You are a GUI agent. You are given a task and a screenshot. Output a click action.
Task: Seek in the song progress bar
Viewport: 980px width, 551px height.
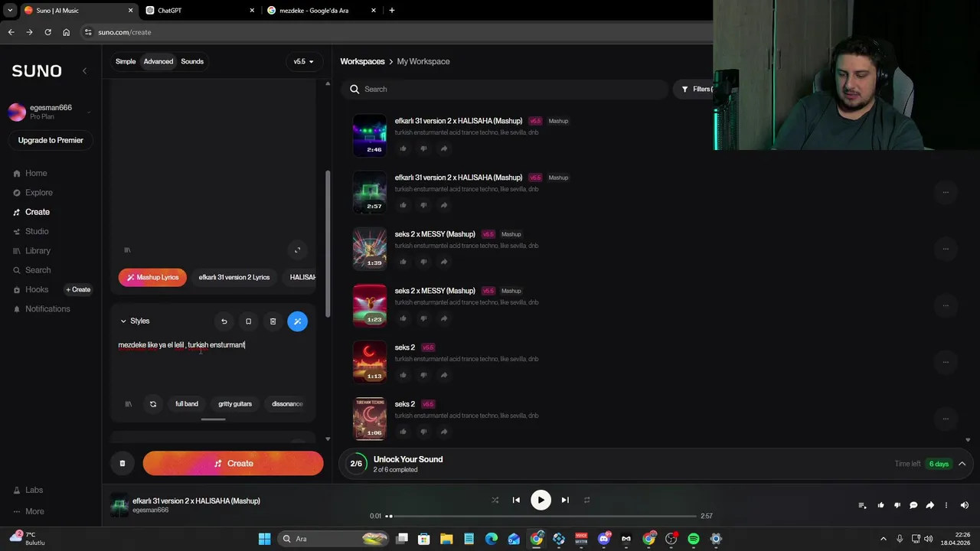[542, 516]
